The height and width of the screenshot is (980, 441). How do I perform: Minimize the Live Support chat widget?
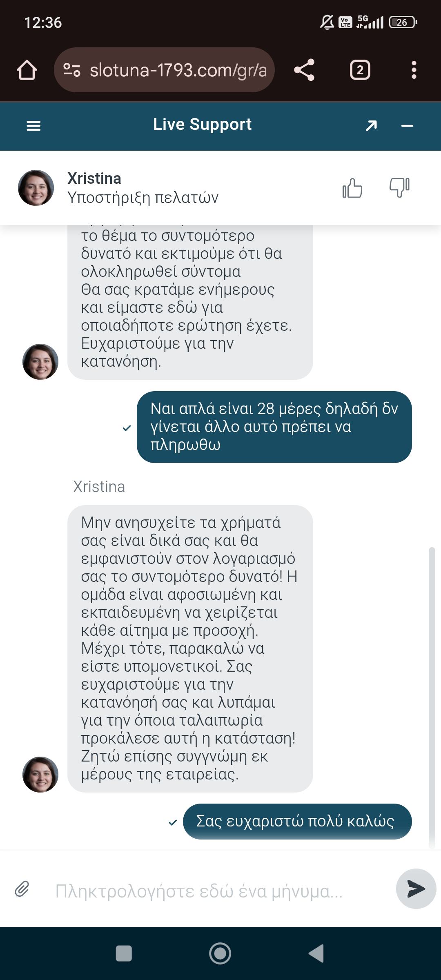click(407, 126)
